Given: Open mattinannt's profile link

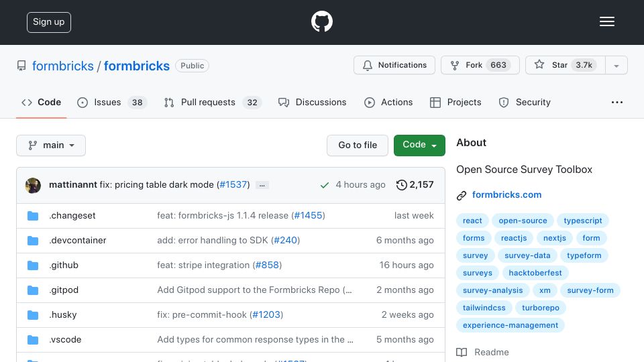Looking at the screenshot, I should pos(73,185).
